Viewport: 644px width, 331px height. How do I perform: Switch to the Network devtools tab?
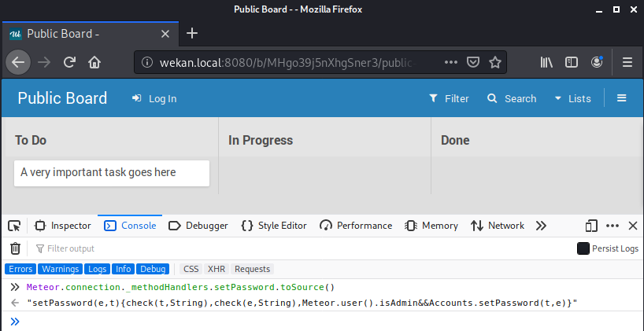coord(498,226)
